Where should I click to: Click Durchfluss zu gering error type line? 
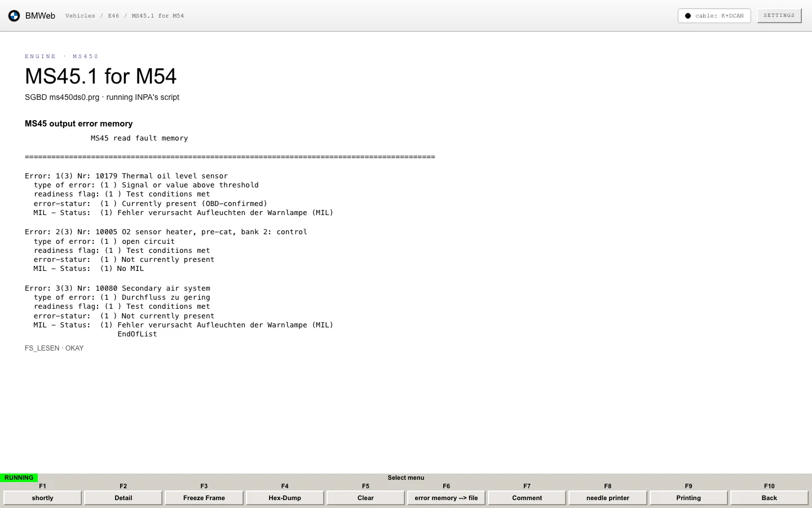[122, 297]
